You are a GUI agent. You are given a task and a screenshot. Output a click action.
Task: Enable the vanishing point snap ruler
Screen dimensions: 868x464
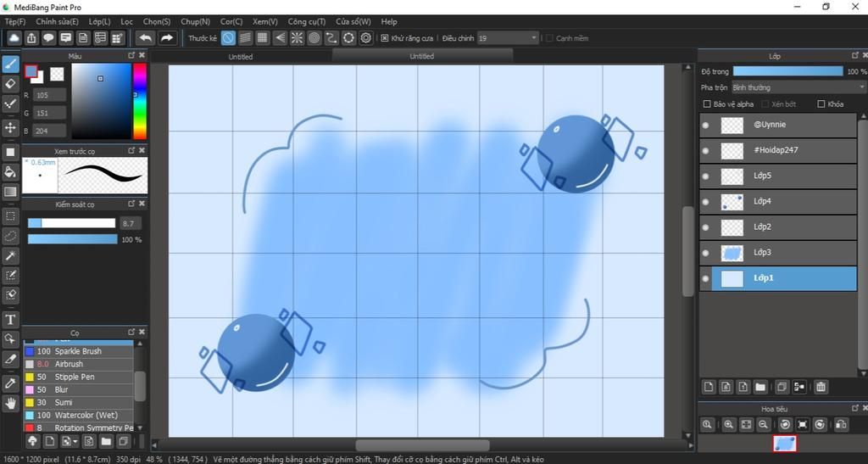(280, 37)
